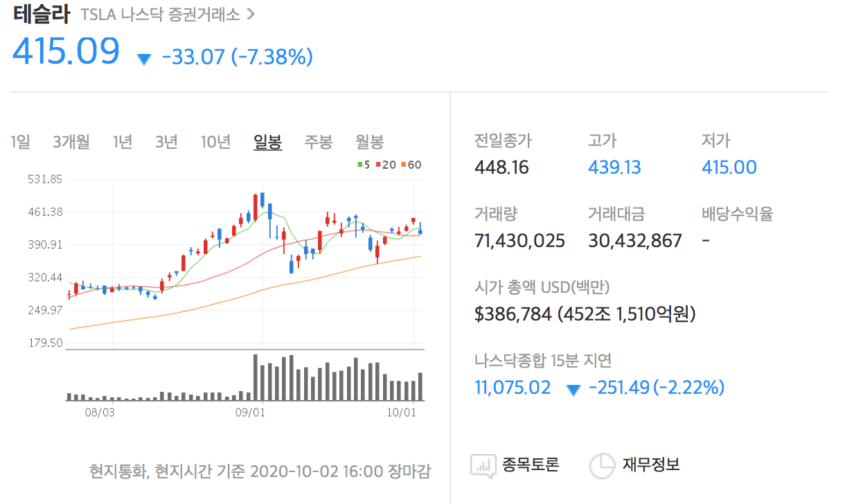This screenshot has width=845, height=504.
Task: Click the 거래량 value 71,430,025
Action: coord(519,241)
